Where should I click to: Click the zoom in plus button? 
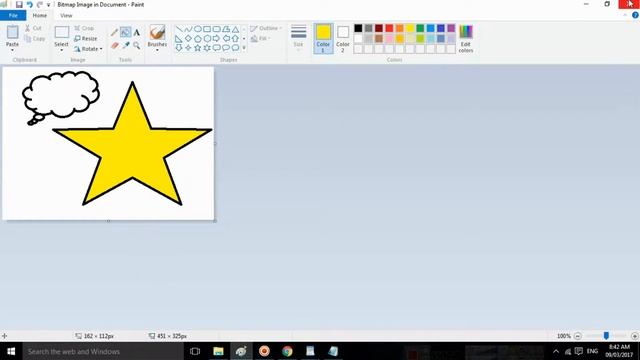coord(634,336)
